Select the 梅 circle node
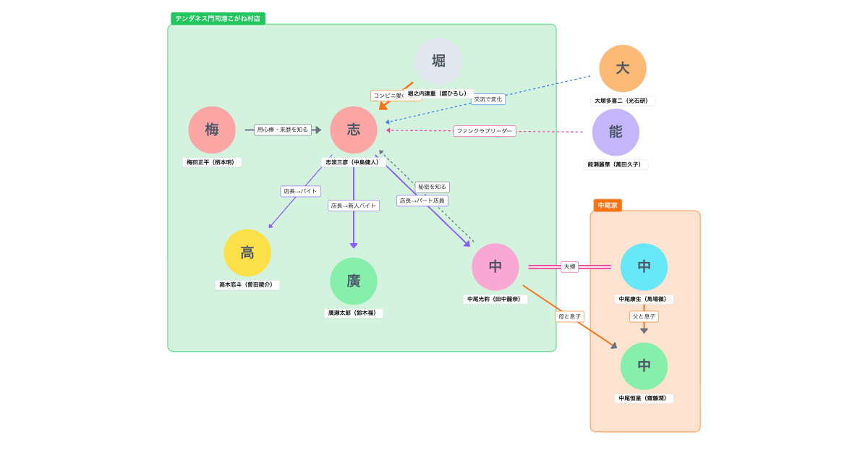This screenshot has width=868, height=456. point(212,130)
